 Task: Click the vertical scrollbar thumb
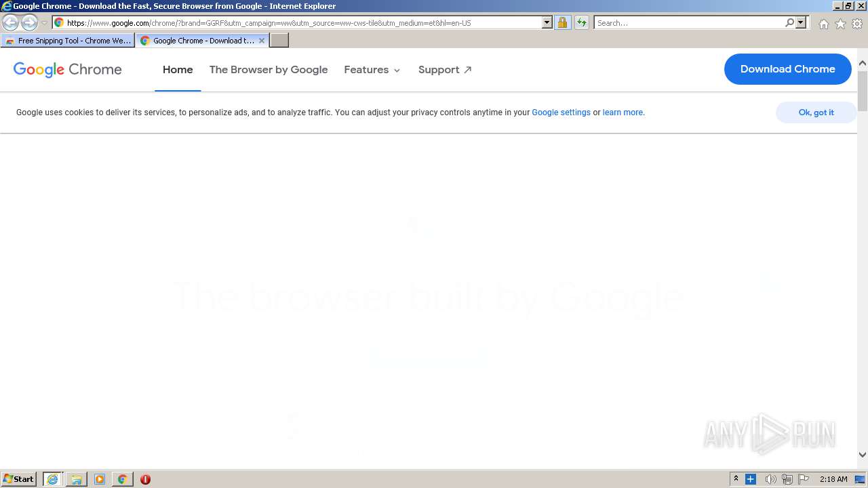click(x=863, y=91)
